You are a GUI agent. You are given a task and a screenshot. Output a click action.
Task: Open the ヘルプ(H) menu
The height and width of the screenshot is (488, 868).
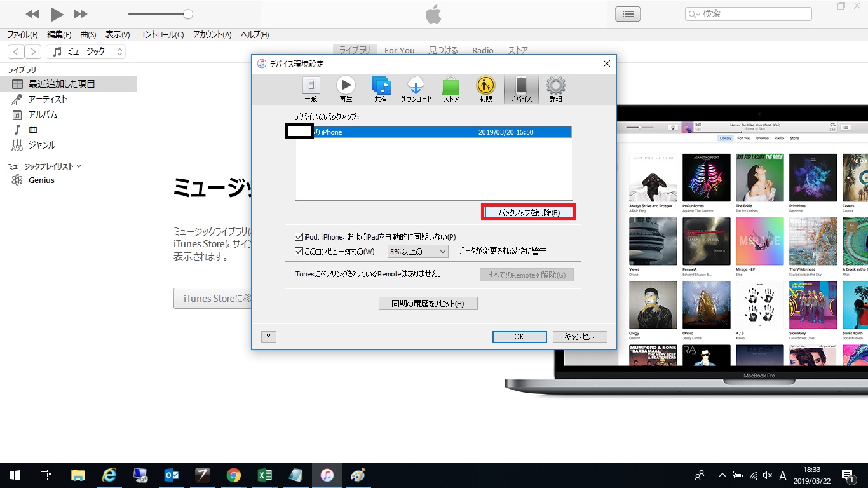pyautogui.click(x=255, y=35)
